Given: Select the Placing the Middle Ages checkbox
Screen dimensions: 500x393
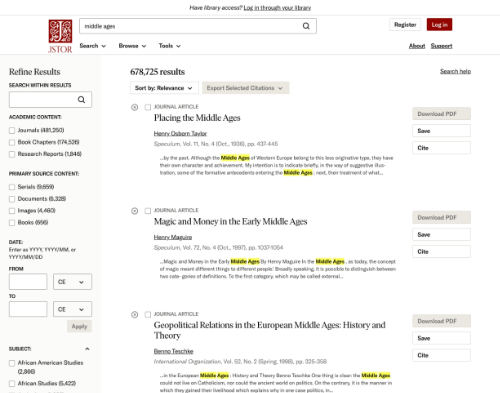Looking at the screenshot, I should pyautogui.click(x=148, y=107).
